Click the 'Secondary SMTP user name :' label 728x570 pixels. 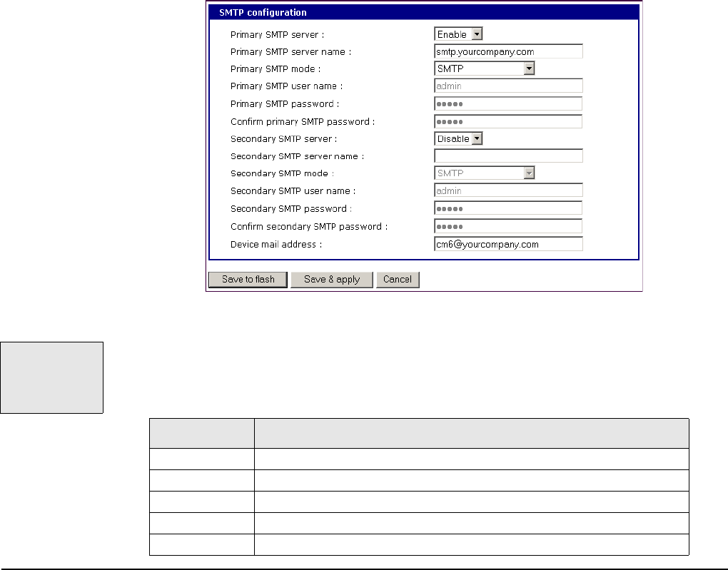[x=293, y=191]
